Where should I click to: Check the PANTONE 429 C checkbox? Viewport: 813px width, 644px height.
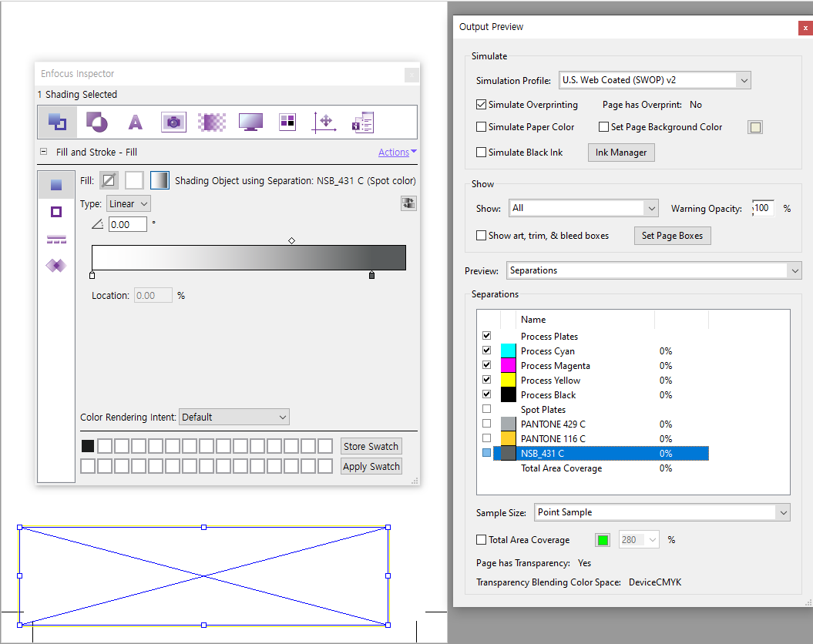click(x=486, y=423)
